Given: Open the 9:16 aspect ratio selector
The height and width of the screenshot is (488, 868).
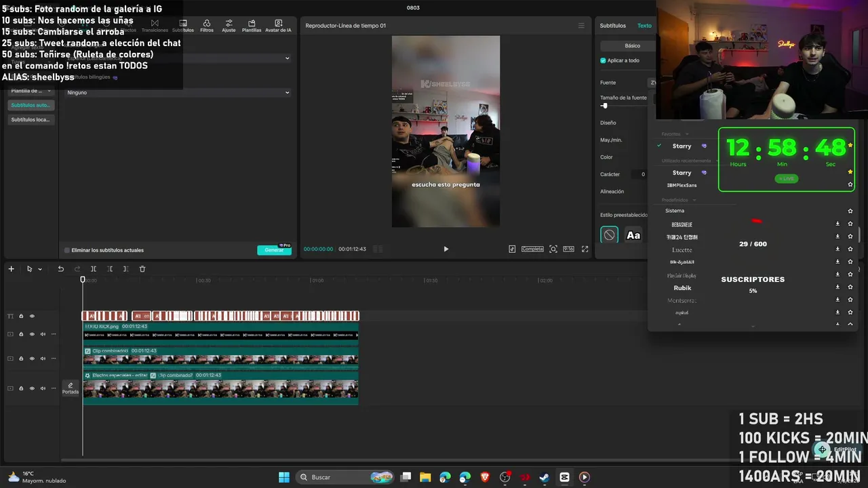Looking at the screenshot, I should point(568,249).
